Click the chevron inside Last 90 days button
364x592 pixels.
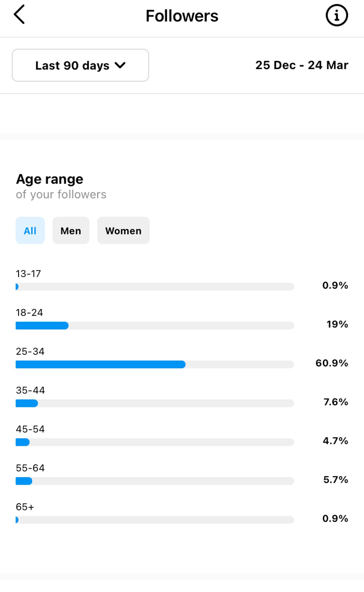tap(121, 65)
